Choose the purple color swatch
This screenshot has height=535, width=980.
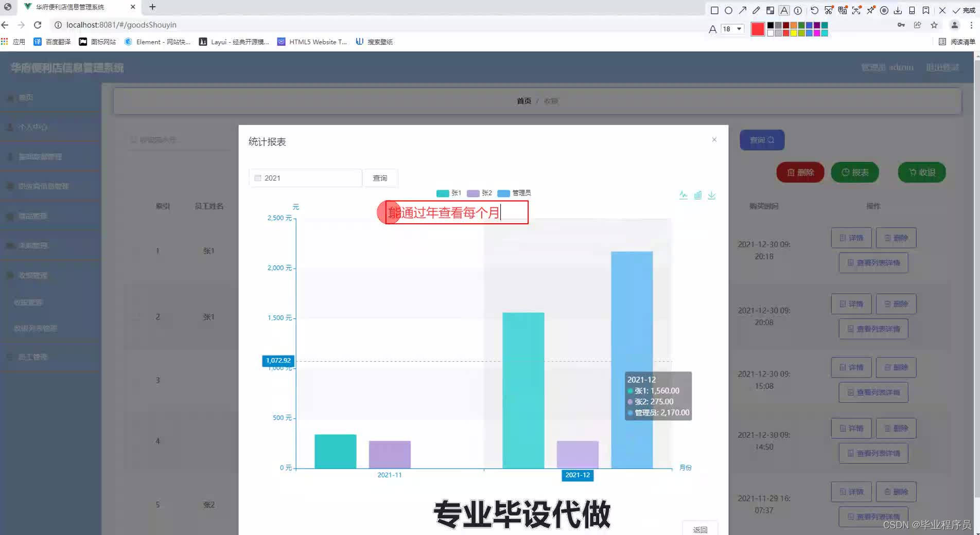tap(817, 25)
